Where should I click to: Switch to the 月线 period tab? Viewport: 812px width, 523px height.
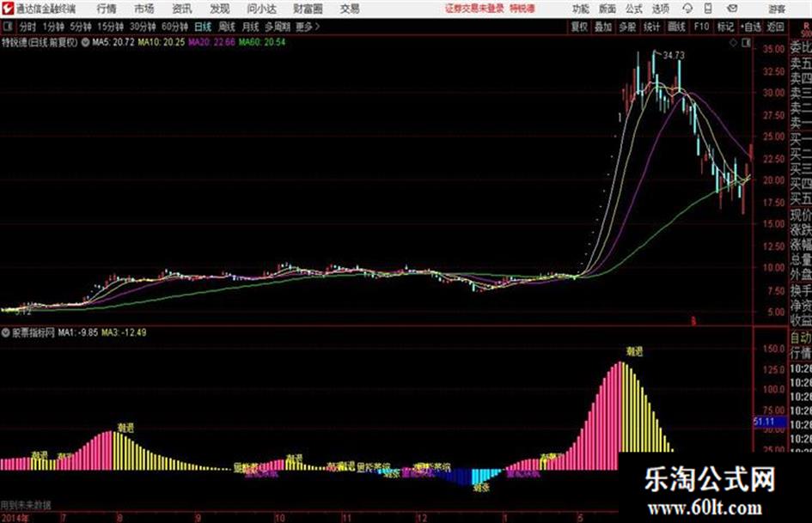251,27
